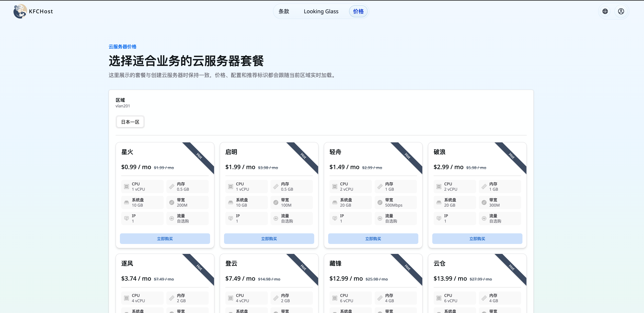Click the memory icon in 启明 card
The height and width of the screenshot is (313, 644).
[x=276, y=187]
